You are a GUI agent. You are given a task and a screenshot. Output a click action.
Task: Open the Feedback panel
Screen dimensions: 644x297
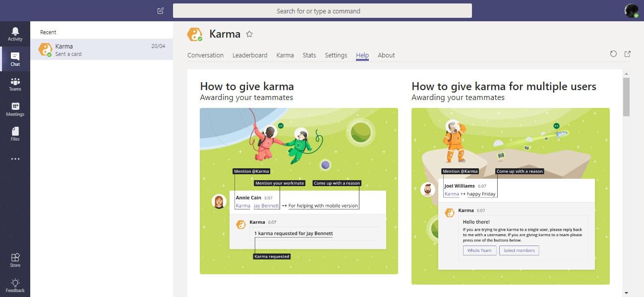pyautogui.click(x=15, y=285)
